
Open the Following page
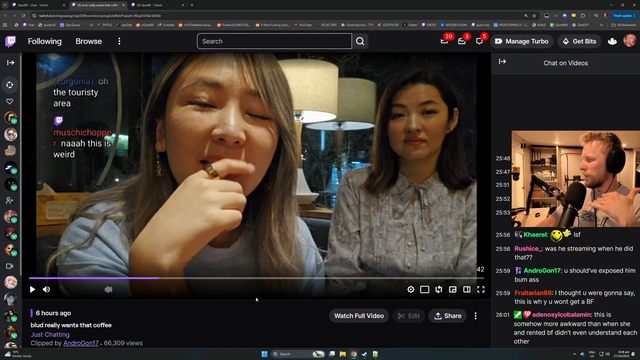pos(44,41)
